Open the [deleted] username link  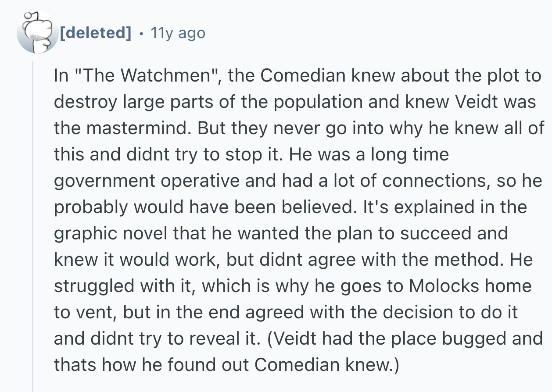[x=94, y=33]
